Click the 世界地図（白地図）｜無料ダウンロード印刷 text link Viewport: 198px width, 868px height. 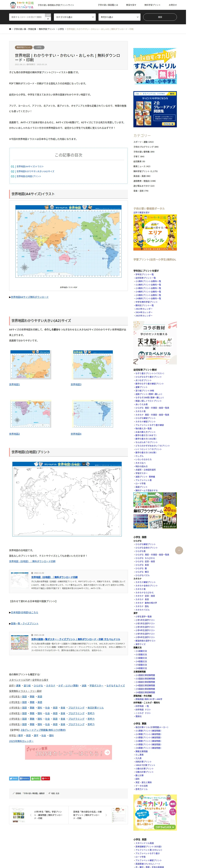[x=32, y=561]
